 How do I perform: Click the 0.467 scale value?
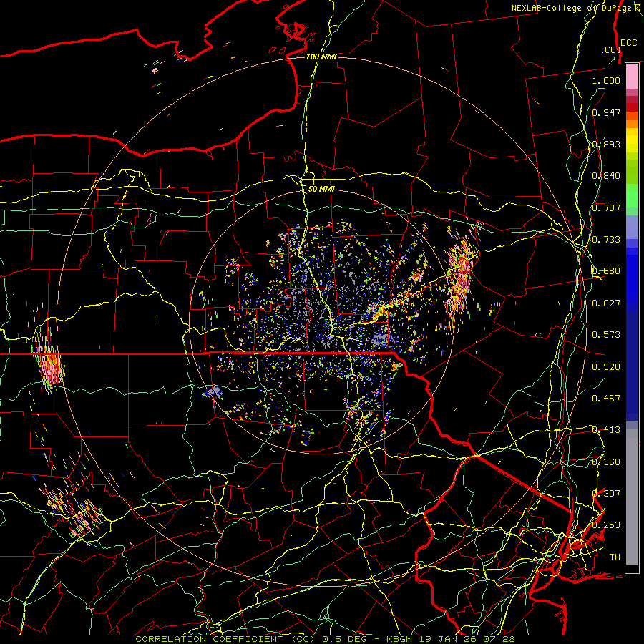pos(606,399)
